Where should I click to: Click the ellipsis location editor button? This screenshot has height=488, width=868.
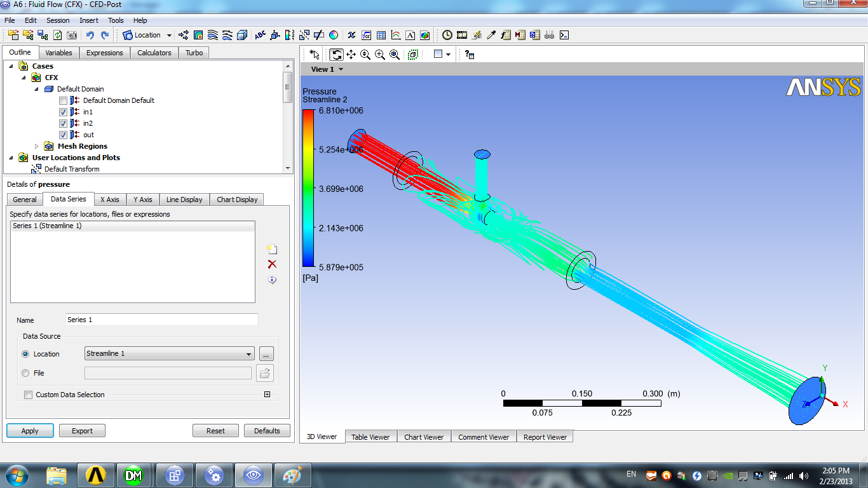pos(267,354)
